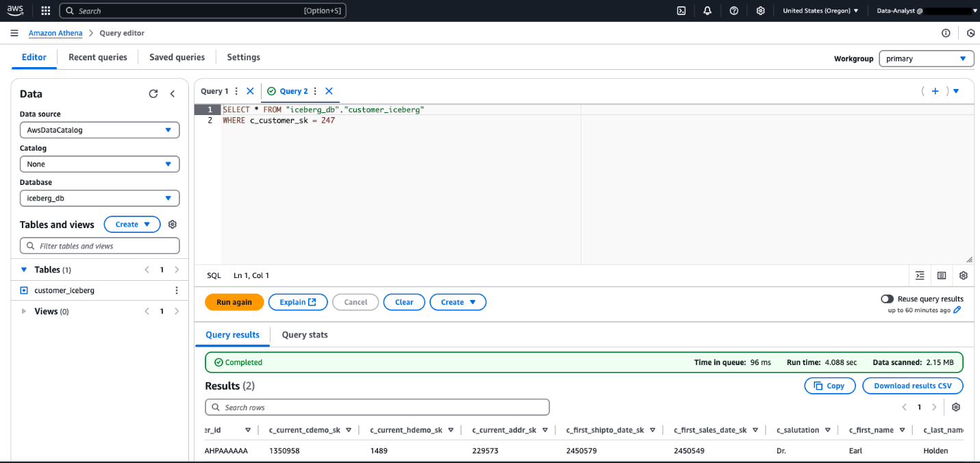Click the Run again button
This screenshot has width=980, height=463.
point(234,302)
